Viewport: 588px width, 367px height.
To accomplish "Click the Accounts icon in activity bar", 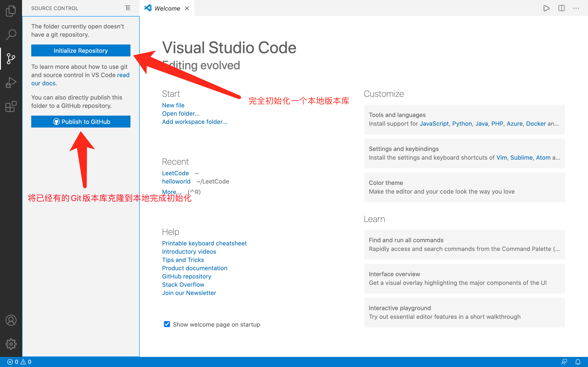I will [11, 320].
